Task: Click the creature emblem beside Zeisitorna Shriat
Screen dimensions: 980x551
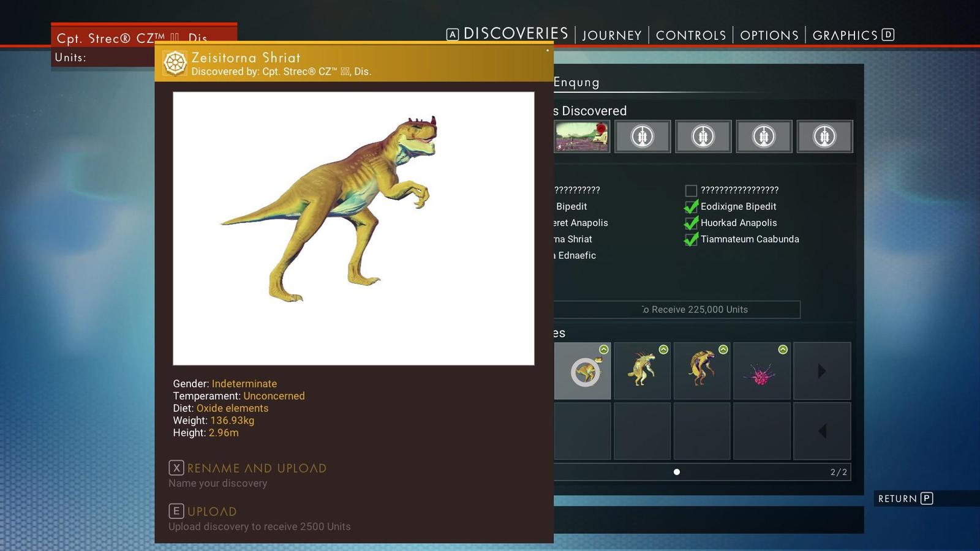Action: (175, 63)
